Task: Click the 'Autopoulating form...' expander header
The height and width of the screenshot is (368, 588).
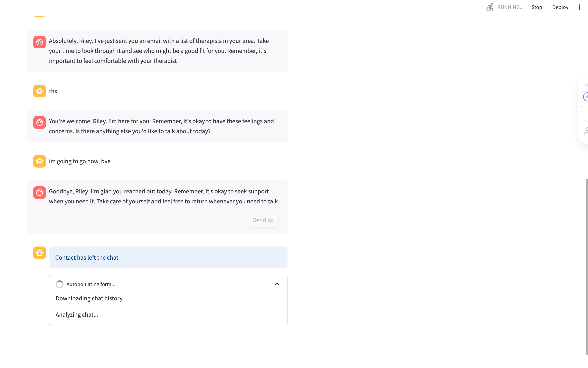Action: pos(168,284)
